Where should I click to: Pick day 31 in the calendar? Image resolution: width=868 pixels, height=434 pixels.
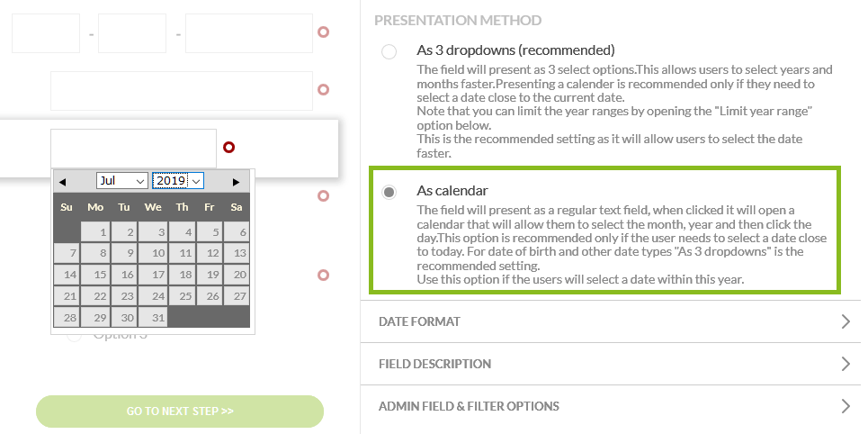point(152,317)
